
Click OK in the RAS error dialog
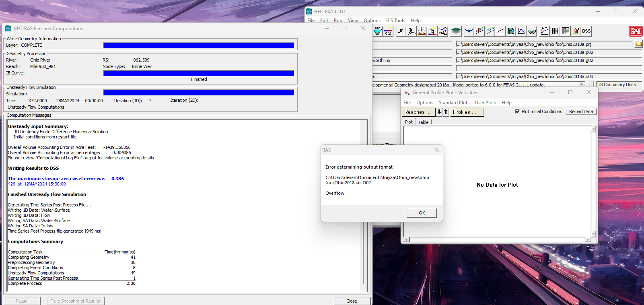point(422,213)
